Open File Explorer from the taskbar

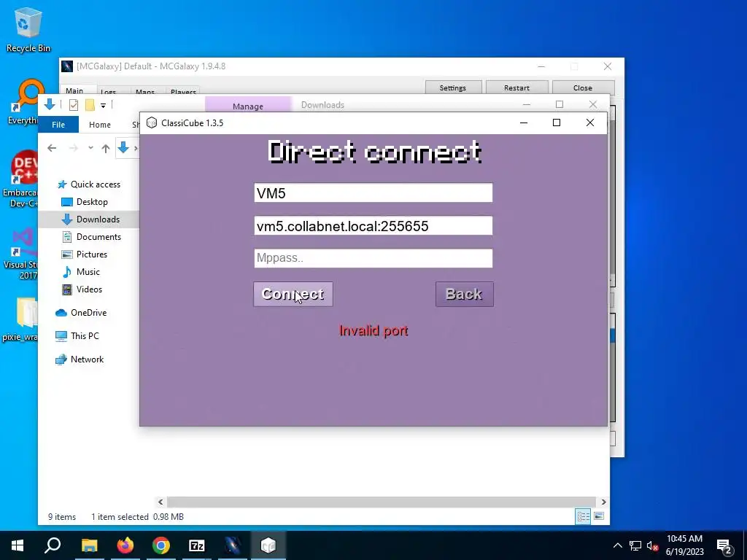pyautogui.click(x=89, y=545)
